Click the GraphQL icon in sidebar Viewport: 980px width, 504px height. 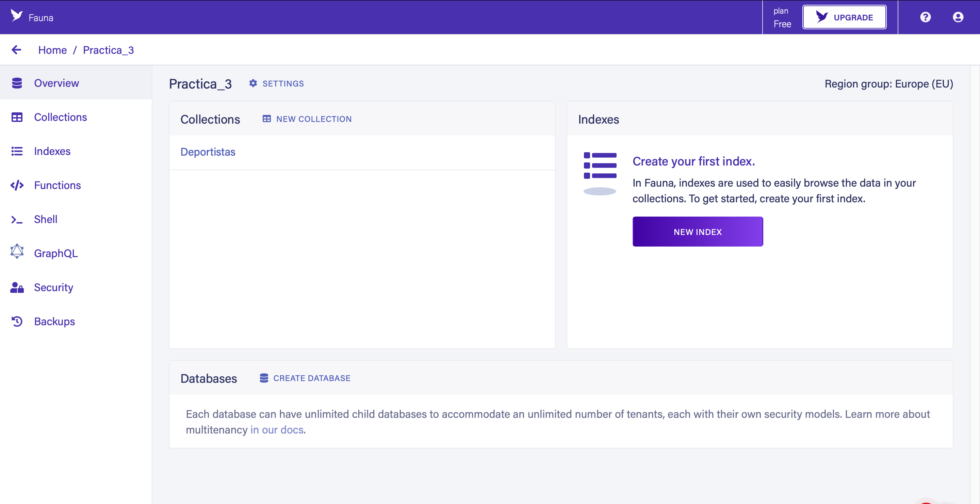point(17,252)
